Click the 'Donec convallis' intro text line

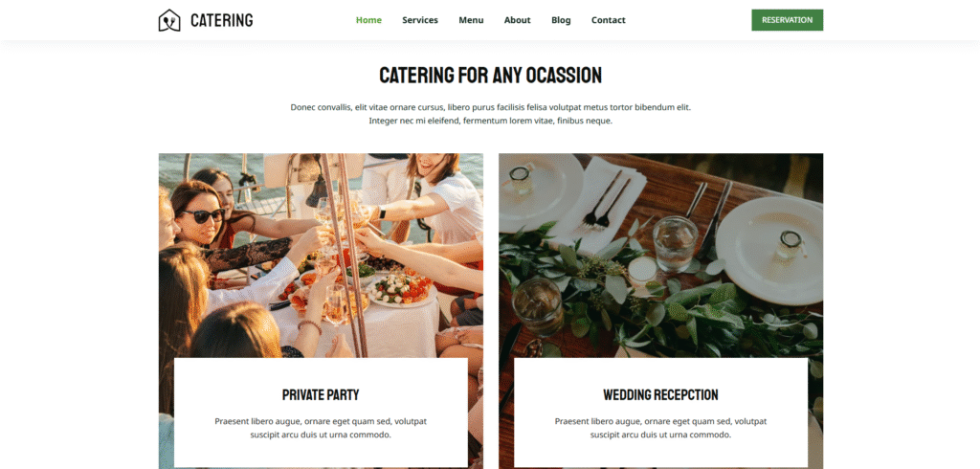[x=491, y=107]
